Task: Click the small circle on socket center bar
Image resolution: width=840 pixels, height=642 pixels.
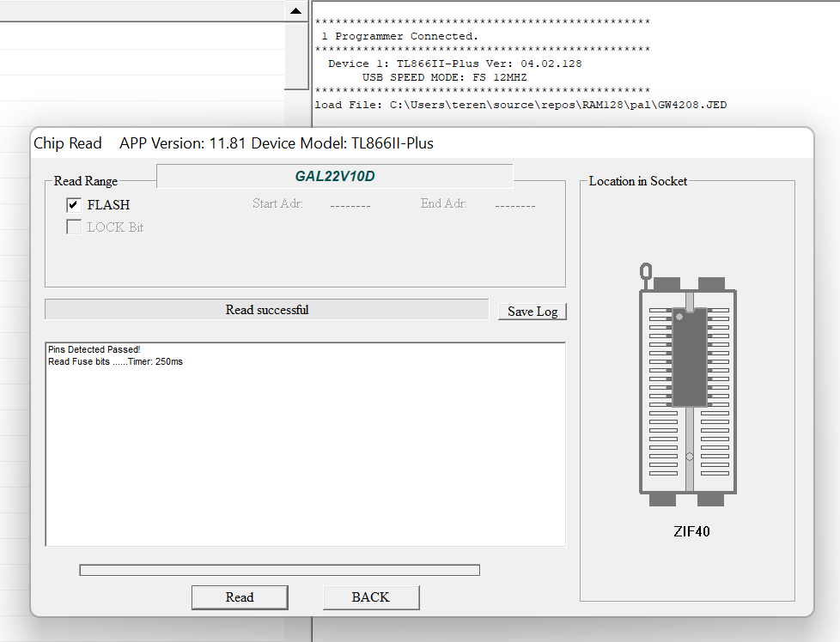Action: click(x=690, y=457)
